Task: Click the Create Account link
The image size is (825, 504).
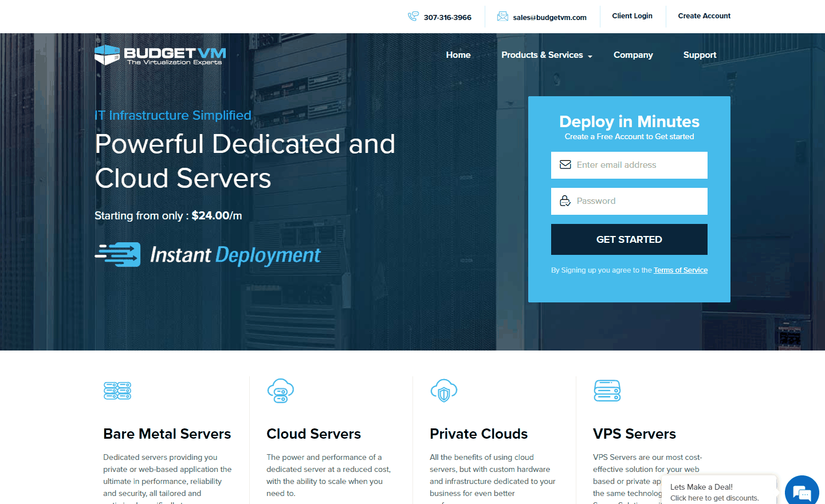Action: tap(704, 16)
